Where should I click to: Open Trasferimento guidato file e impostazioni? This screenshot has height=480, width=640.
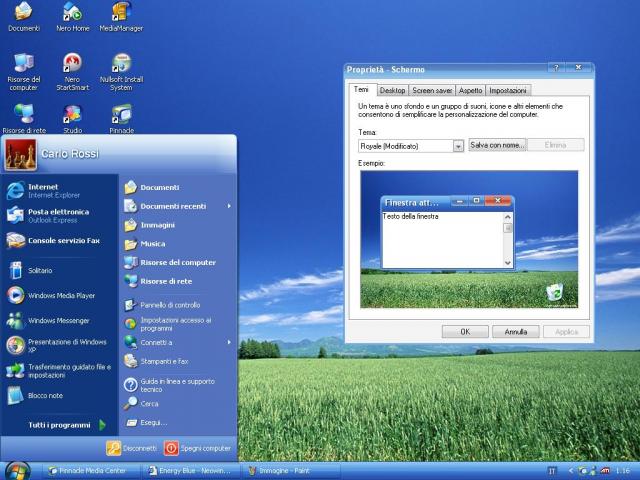click(x=59, y=371)
